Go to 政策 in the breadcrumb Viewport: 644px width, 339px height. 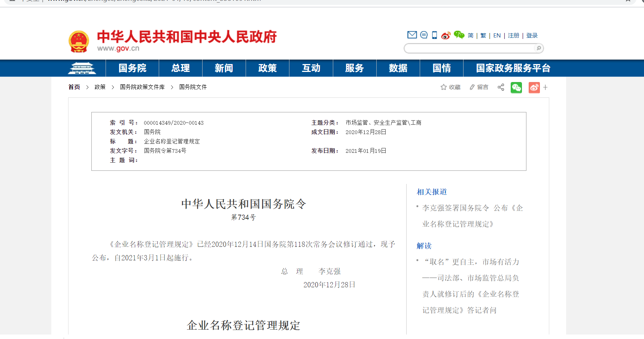(100, 87)
